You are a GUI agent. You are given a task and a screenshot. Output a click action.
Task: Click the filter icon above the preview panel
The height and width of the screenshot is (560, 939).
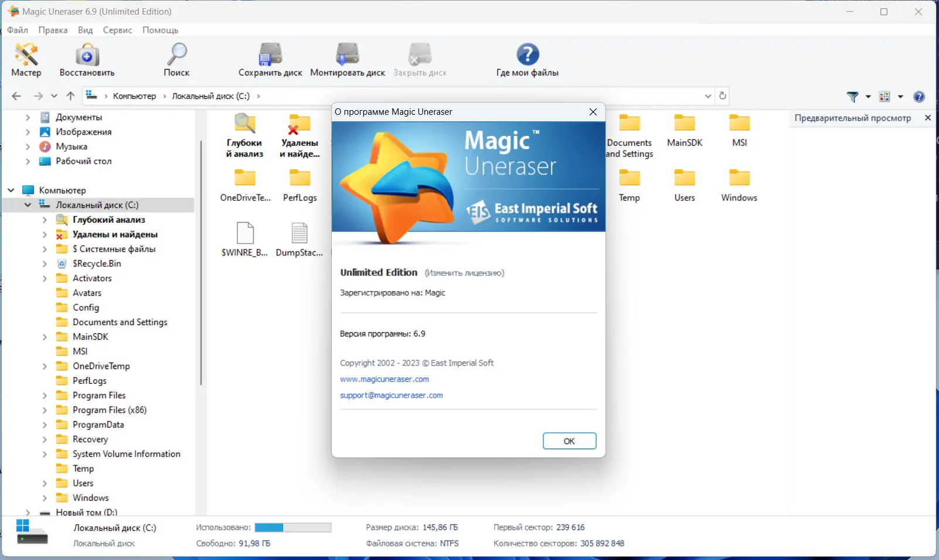point(853,96)
